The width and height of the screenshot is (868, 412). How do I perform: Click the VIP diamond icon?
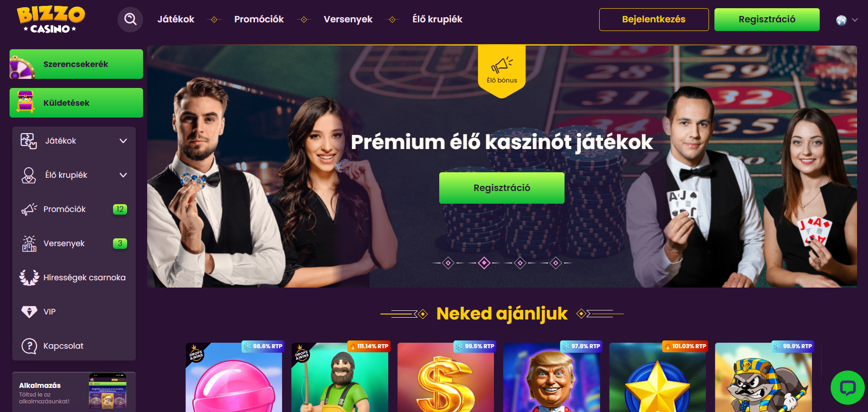coord(29,312)
